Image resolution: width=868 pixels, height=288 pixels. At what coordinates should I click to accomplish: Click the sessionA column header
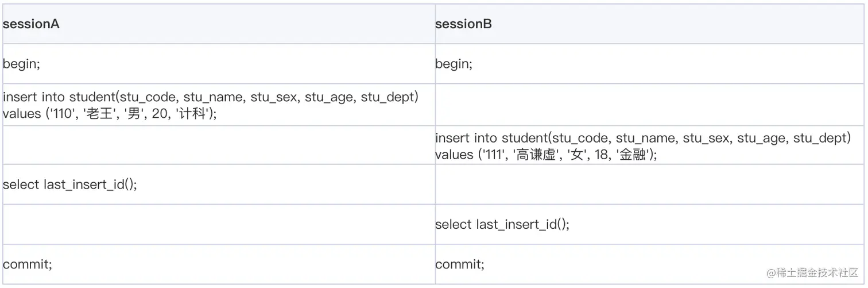coord(32,24)
